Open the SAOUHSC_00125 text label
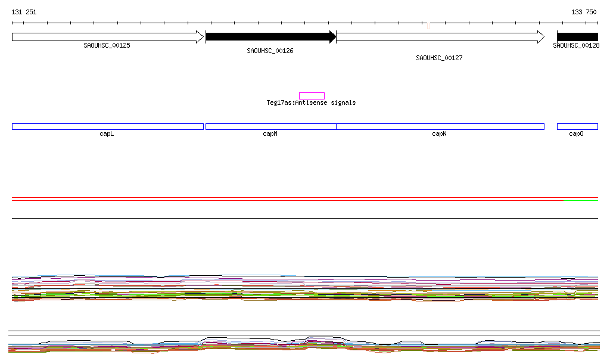 (x=107, y=45)
